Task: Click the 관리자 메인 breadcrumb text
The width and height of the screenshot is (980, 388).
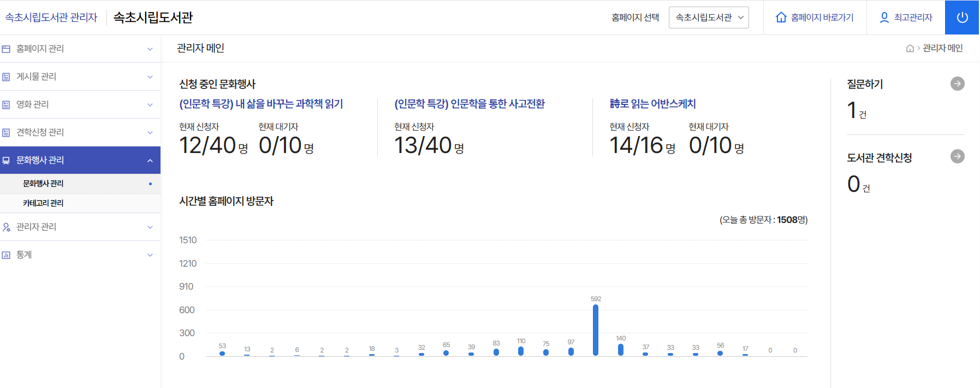Action: coord(943,48)
